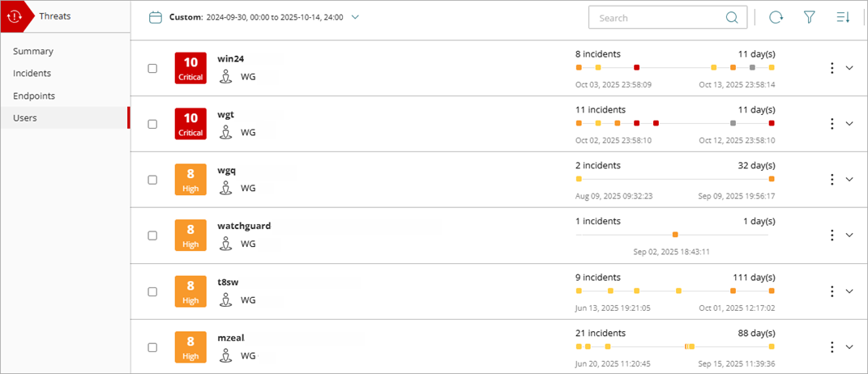Screen dimensions: 868x374
Task: Open the Endpoints section in sidebar
Action: pyautogui.click(x=34, y=96)
